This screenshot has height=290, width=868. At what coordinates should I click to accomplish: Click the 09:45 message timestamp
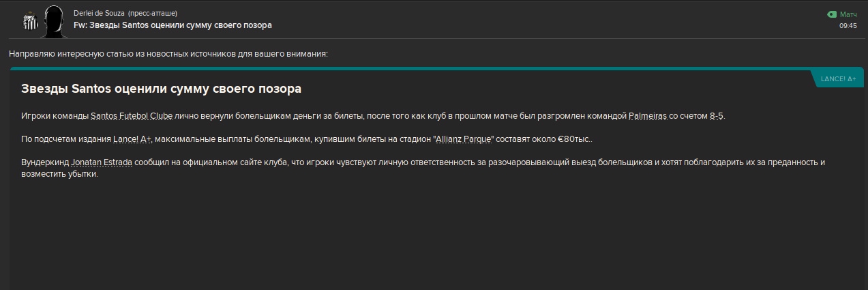[x=848, y=26]
